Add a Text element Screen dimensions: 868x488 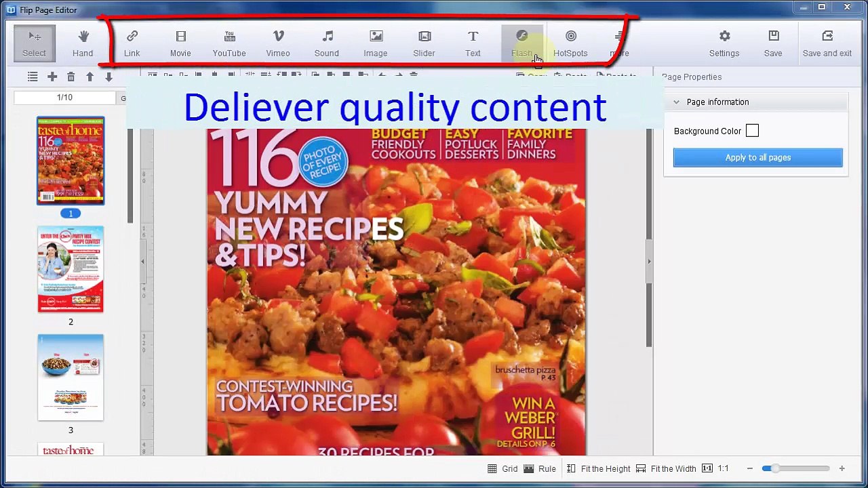(473, 43)
